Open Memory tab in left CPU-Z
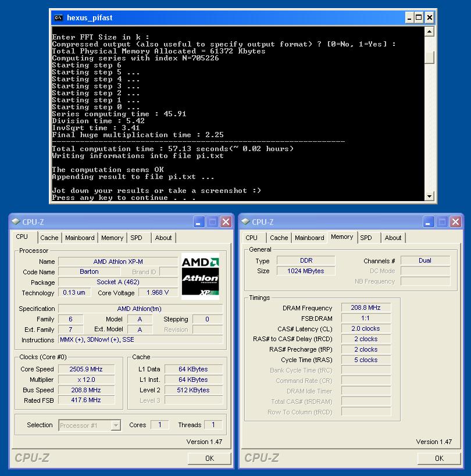This screenshot has height=476, width=471. coord(112,238)
